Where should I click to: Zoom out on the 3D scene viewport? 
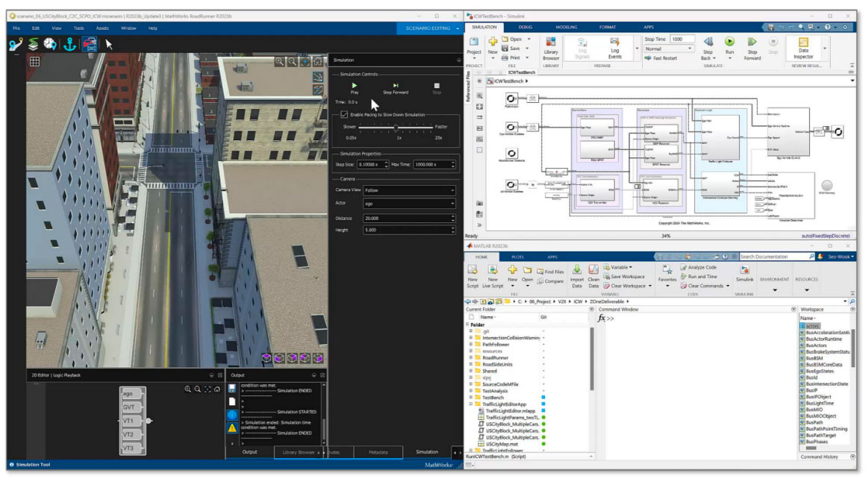tap(293, 61)
